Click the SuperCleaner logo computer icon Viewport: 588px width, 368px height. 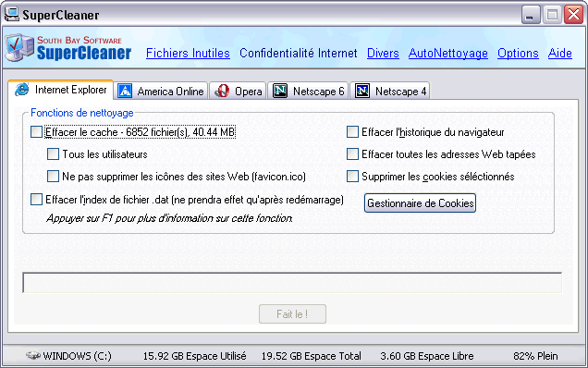click(19, 48)
